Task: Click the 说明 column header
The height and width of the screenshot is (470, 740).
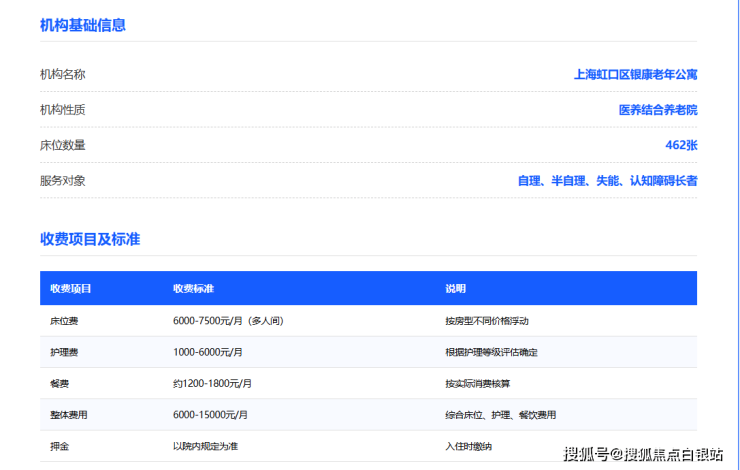Action: pyautogui.click(x=455, y=289)
